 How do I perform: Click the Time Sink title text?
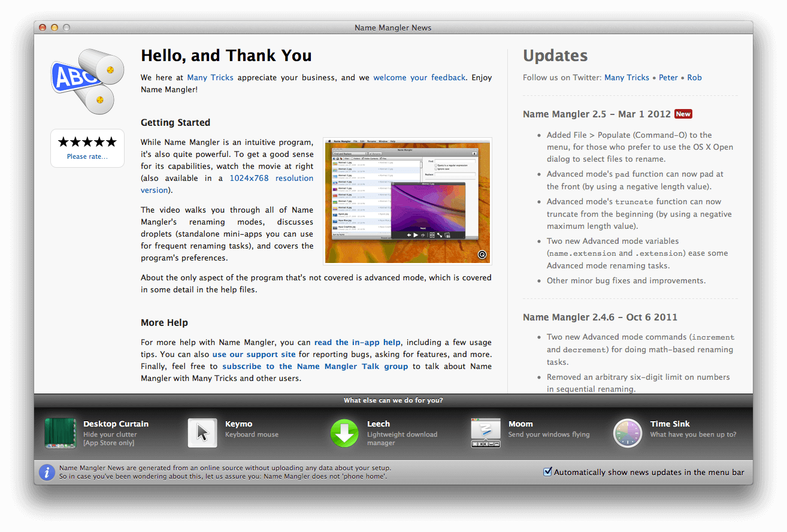[x=670, y=424]
